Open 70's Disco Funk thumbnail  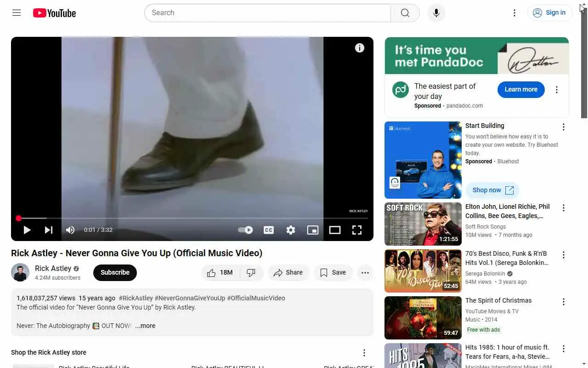pos(423,271)
